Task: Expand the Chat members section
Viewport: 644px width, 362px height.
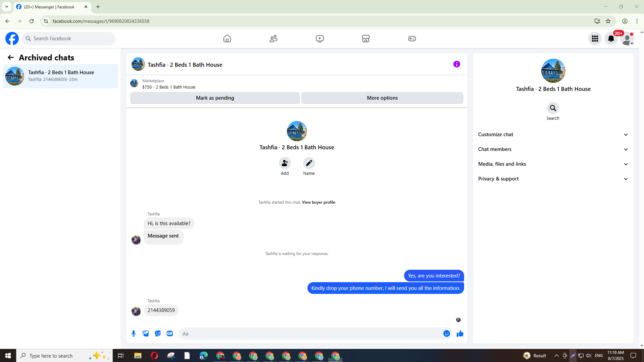Action: click(x=553, y=149)
